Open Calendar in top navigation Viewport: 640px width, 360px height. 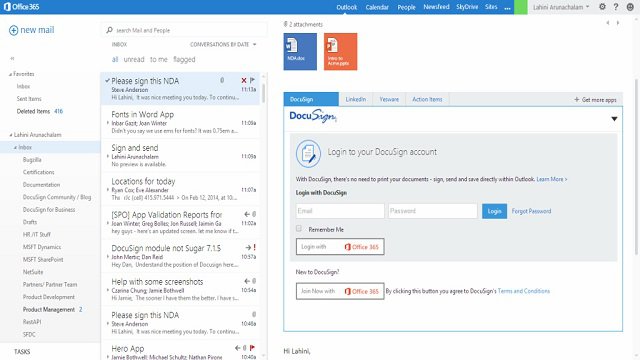tap(377, 7)
